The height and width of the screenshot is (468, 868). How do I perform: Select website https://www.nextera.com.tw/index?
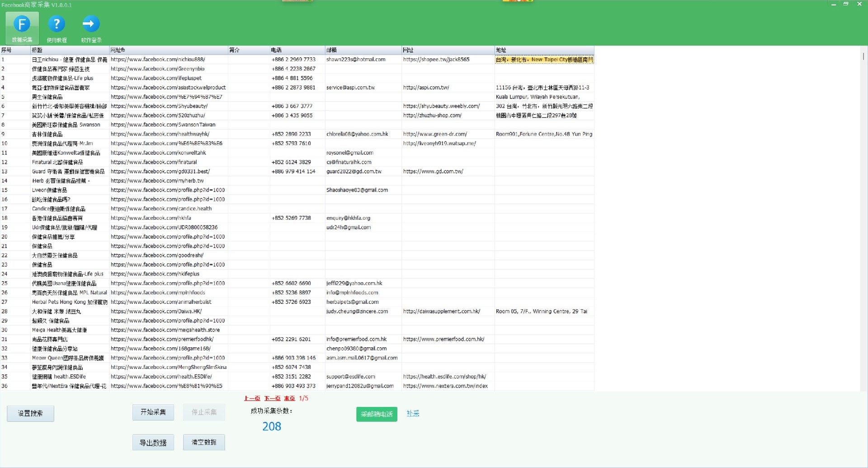click(448, 386)
